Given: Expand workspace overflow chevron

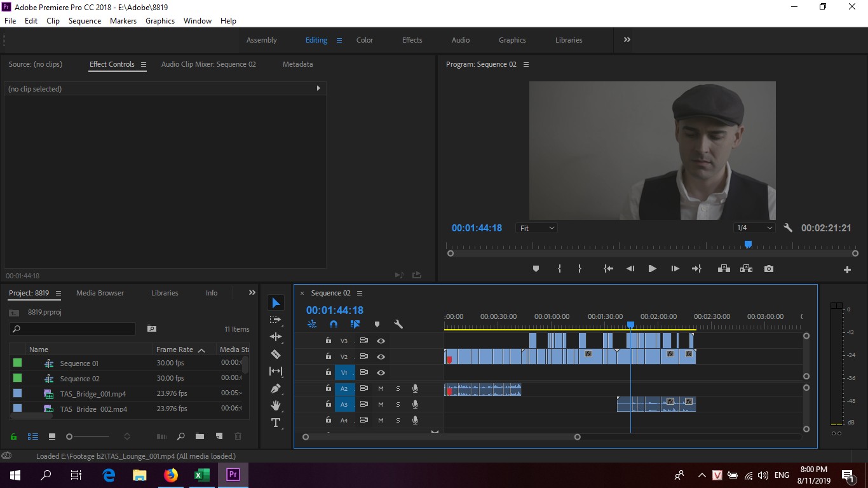Looking at the screenshot, I should [x=627, y=39].
